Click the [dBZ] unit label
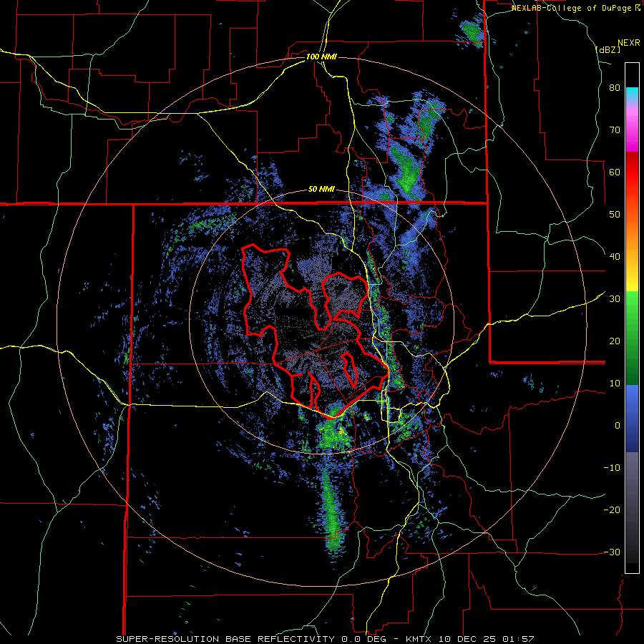This screenshot has height=644, width=644. 608,49
